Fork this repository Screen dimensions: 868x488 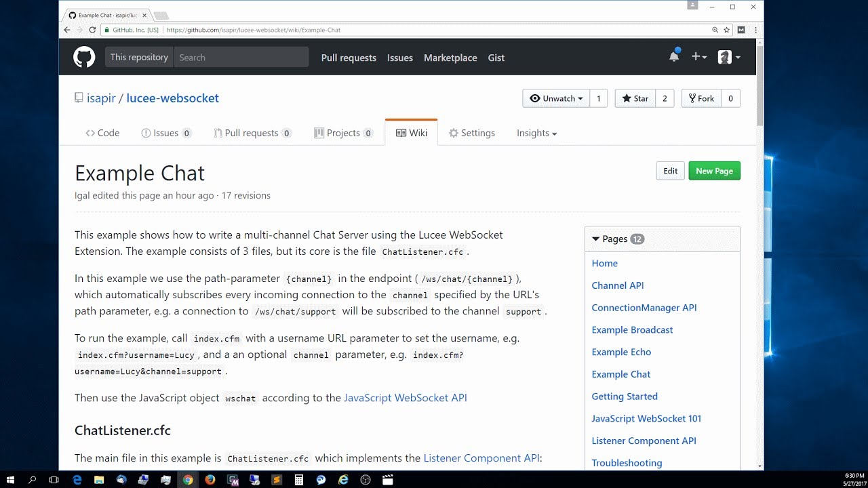tap(701, 98)
